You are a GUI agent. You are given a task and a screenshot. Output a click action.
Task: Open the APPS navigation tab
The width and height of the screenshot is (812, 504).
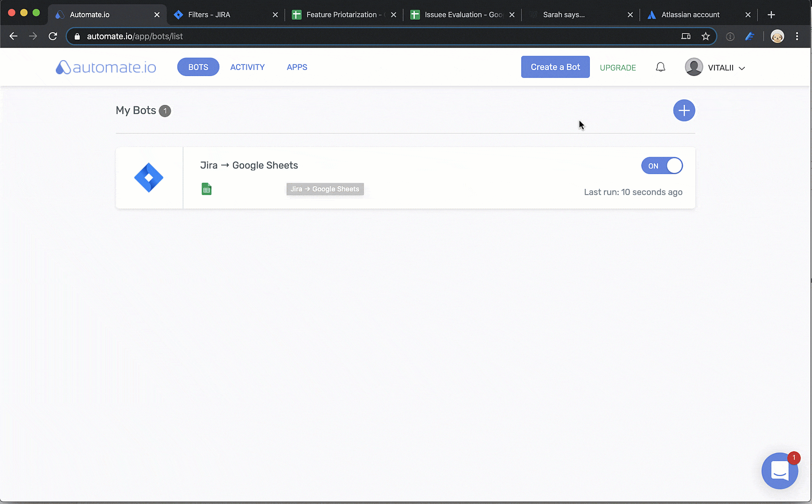tap(297, 67)
